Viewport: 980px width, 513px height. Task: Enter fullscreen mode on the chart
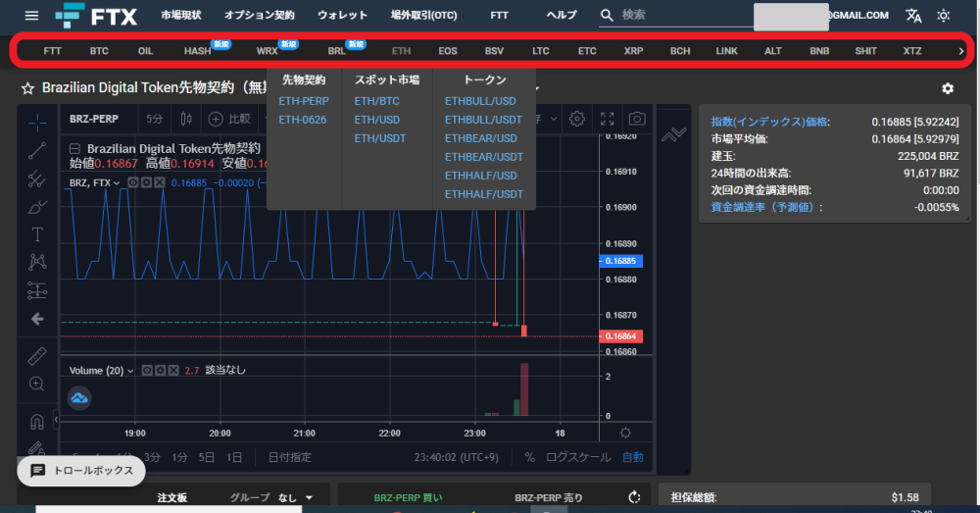point(607,119)
